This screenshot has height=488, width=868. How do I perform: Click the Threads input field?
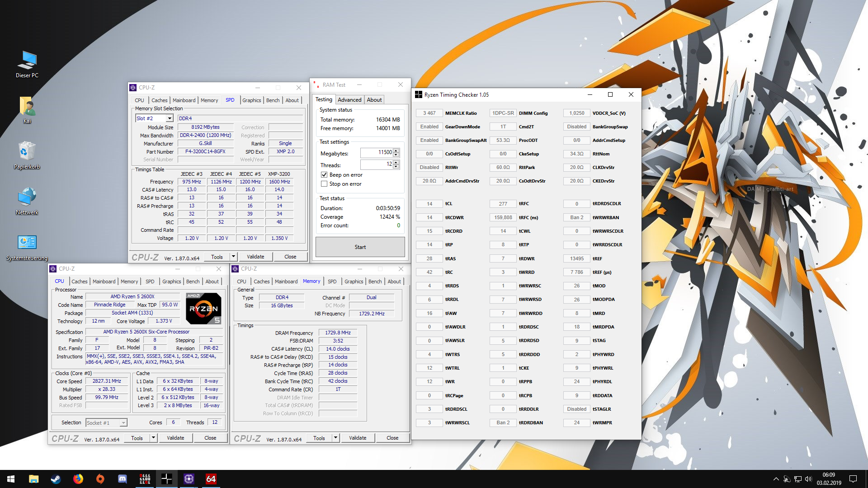[376, 164]
